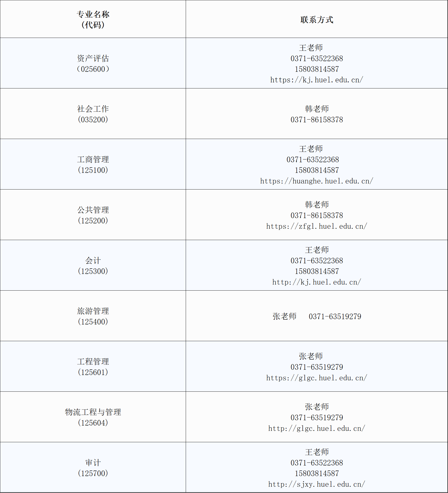This screenshot has height=493, width=448.
Task: Select the 工商管理 major name
Action: pyautogui.click(x=93, y=159)
